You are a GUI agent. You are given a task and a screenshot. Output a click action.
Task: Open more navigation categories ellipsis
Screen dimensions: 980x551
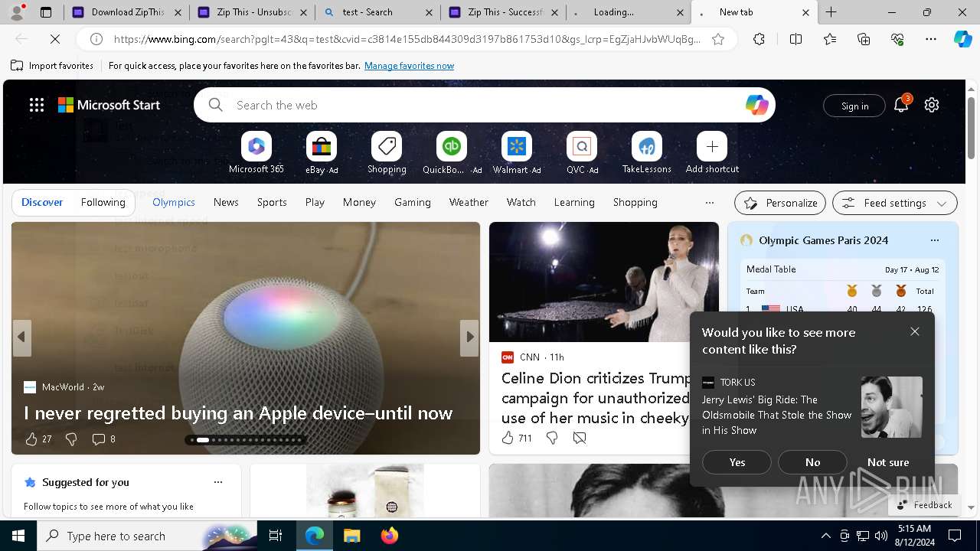(x=710, y=203)
